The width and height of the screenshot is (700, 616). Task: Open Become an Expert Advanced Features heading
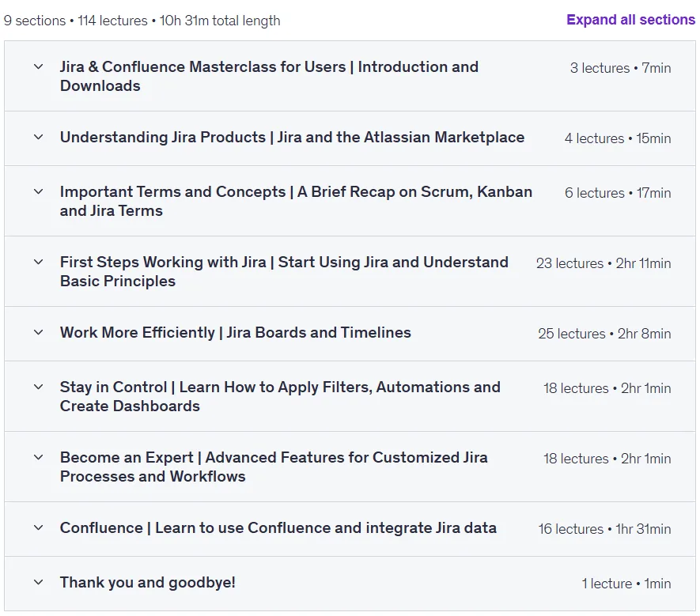tap(274, 467)
